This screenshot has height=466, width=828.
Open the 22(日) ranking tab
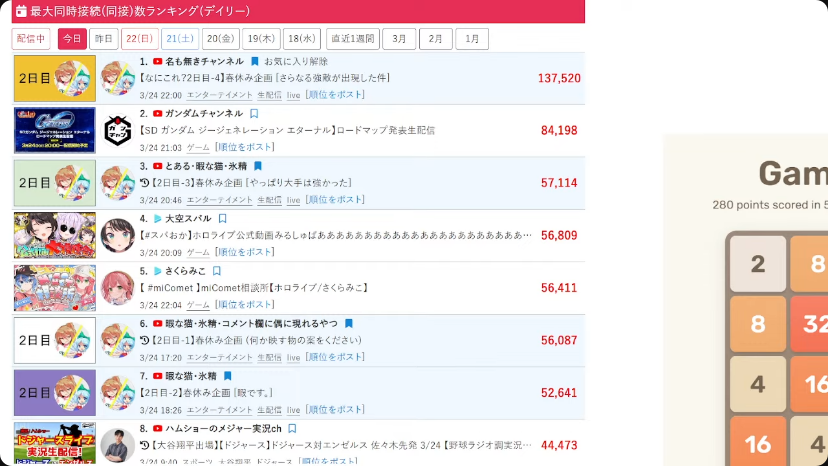[x=139, y=39]
